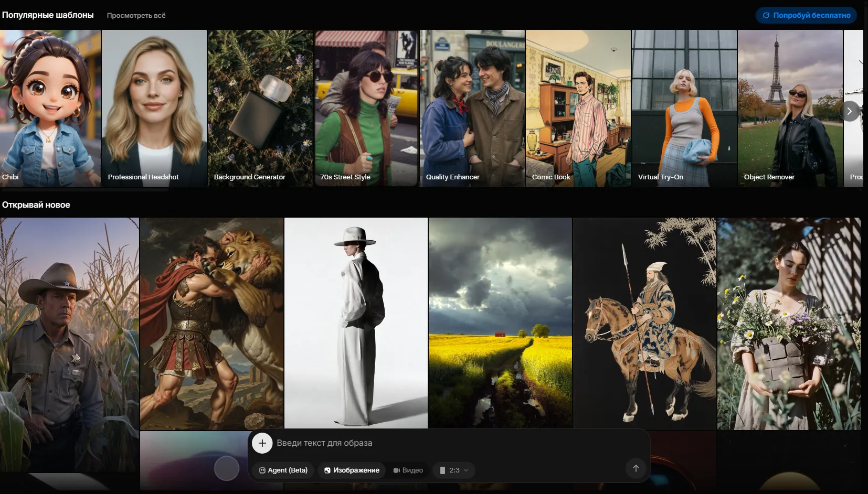Click the plus icon to add attachment

coord(262,443)
